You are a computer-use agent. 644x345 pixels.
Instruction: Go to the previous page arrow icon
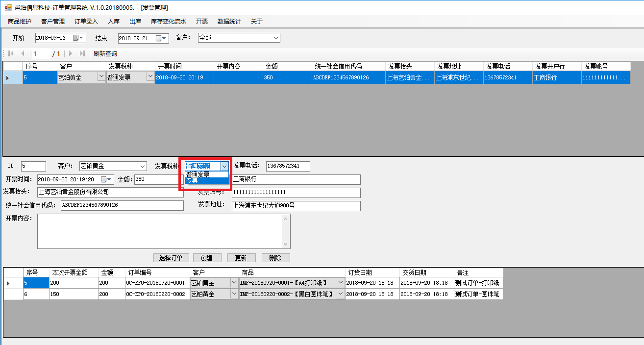(23, 53)
